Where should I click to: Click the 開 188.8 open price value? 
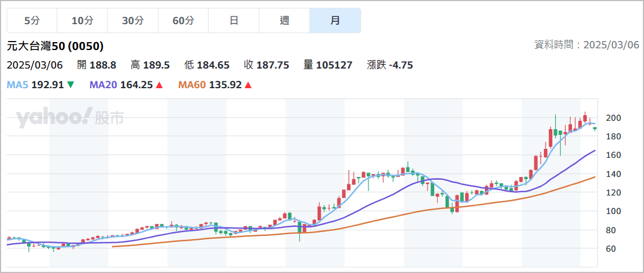click(97, 65)
